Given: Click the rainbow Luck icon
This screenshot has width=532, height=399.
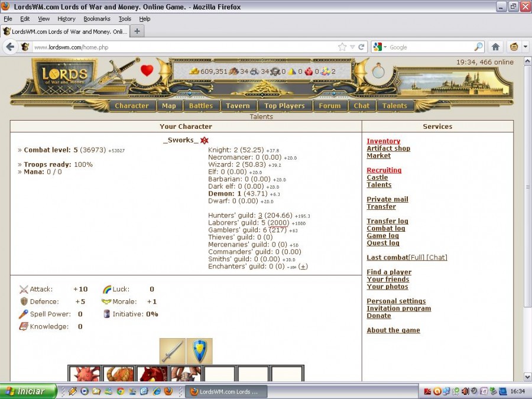Looking at the screenshot, I should 107,290.
